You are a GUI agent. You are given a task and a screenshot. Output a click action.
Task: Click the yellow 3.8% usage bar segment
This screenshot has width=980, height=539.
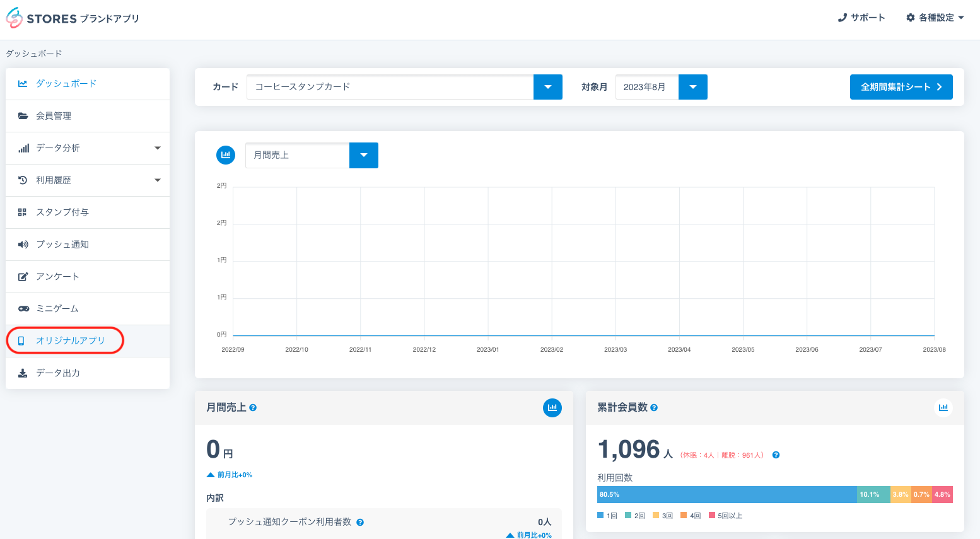(901, 494)
